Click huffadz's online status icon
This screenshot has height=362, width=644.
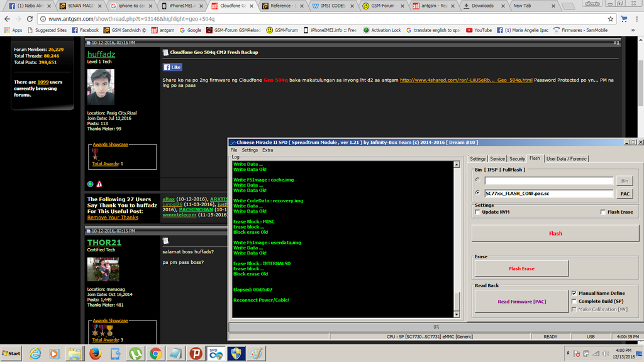coord(91,184)
